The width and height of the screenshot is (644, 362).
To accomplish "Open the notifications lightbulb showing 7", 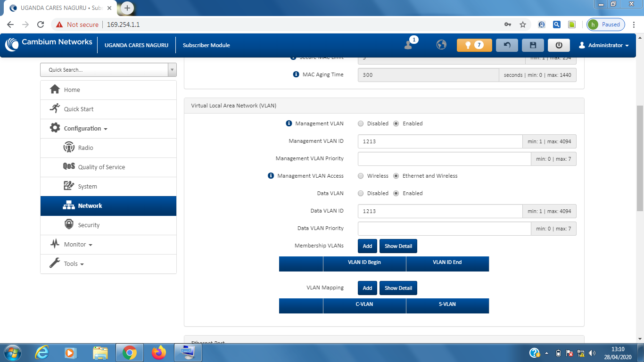I will point(474,45).
